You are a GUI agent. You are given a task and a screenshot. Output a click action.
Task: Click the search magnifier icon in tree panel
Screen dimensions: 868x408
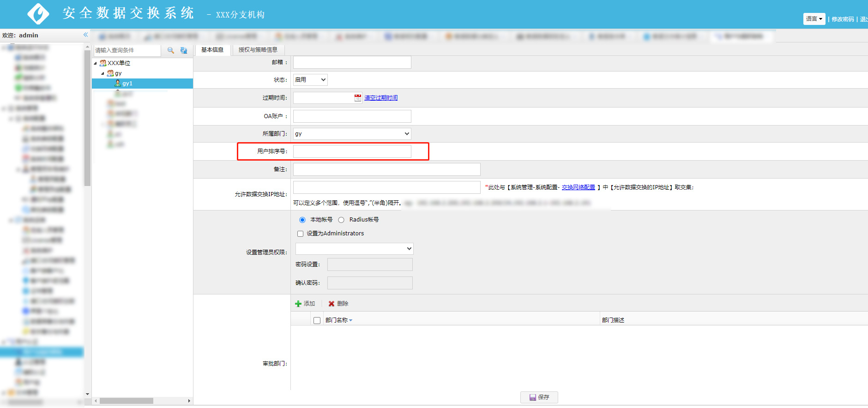[x=170, y=50]
